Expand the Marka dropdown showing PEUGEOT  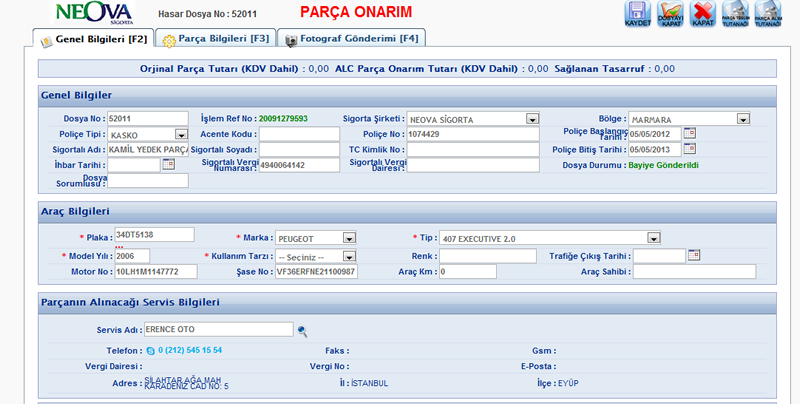coord(349,238)
